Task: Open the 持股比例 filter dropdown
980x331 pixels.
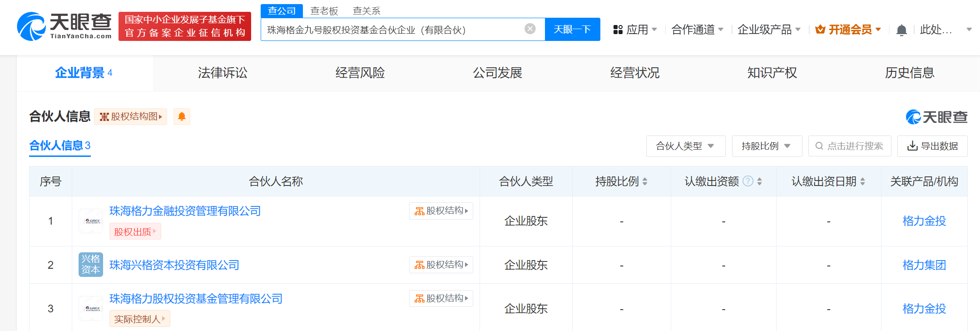Action: click(767, 146)
